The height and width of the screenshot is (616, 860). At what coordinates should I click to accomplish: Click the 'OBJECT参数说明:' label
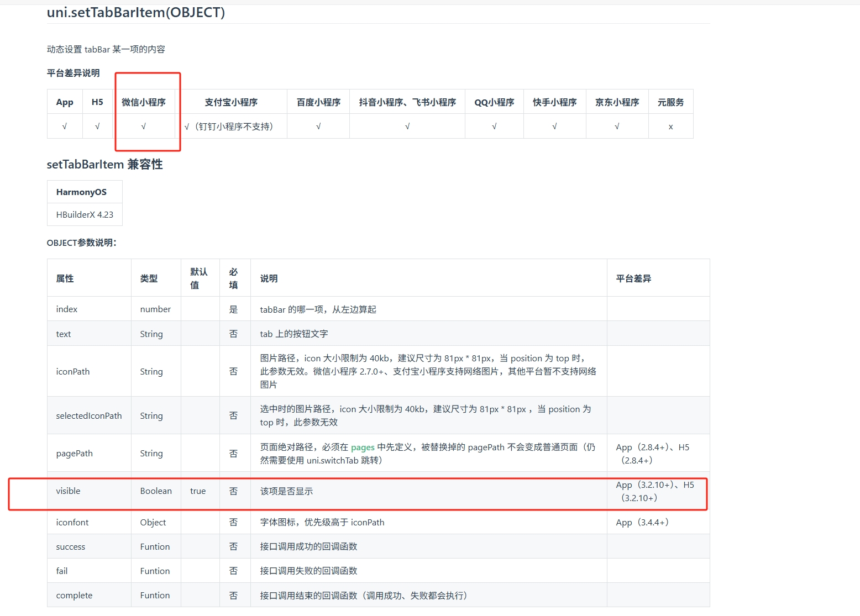[x=82, y=243]
